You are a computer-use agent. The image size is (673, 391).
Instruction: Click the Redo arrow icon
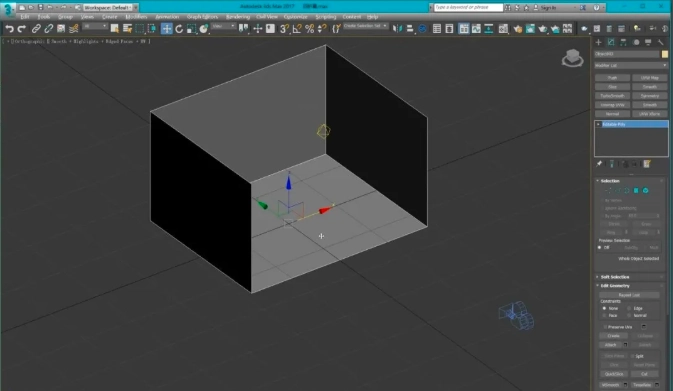21,29
